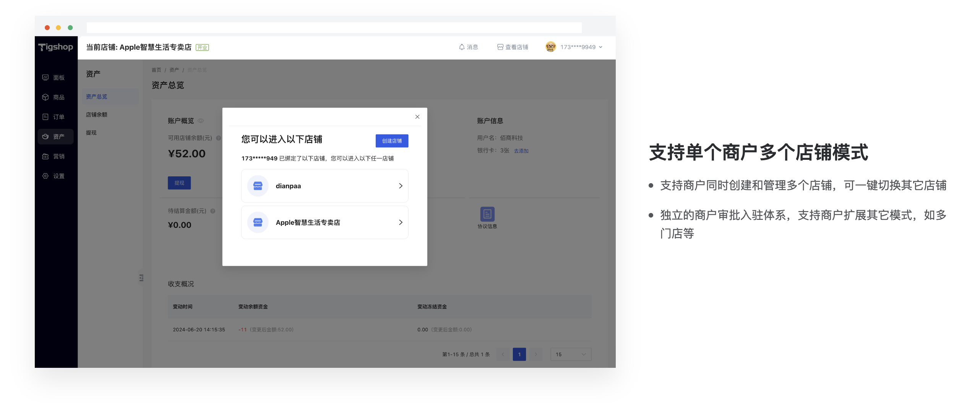Click the user avatar image

551,47
